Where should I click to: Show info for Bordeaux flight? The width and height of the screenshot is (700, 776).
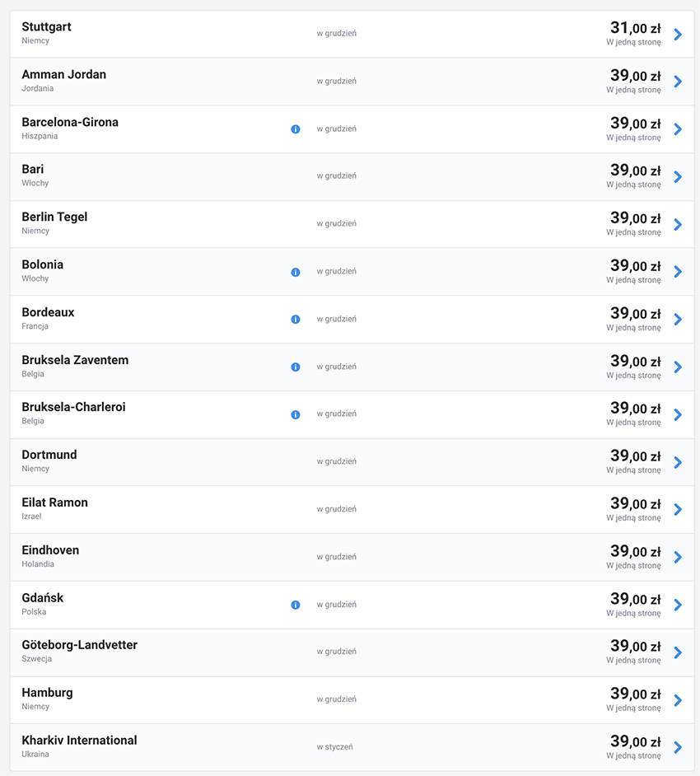[x=296, y=319]
